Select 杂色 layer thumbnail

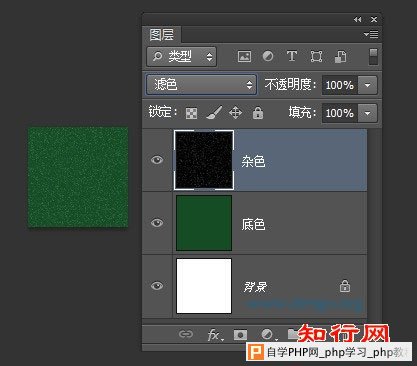point(204,160)
